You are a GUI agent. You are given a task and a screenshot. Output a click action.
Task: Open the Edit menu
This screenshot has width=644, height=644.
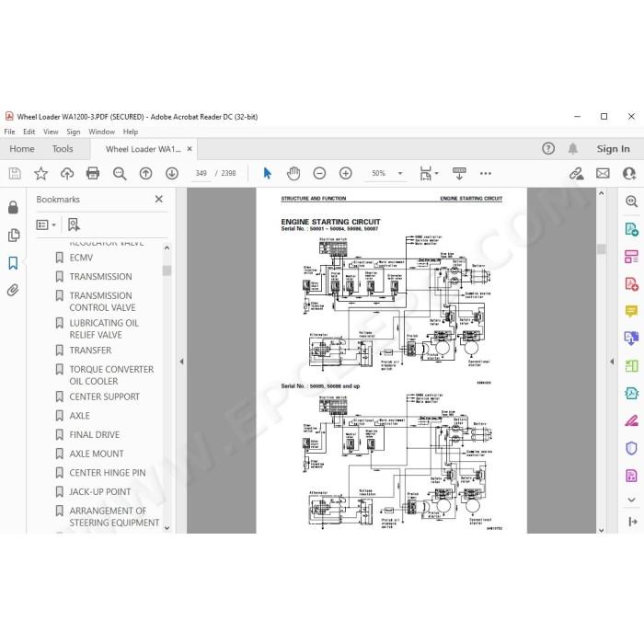(x=29, y=132)
